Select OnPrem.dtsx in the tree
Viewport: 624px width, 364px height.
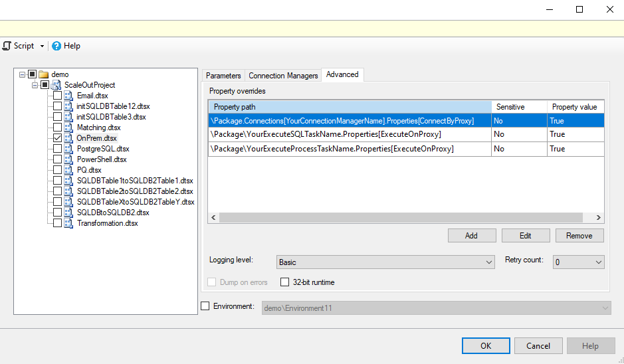(x=97, y=138)
